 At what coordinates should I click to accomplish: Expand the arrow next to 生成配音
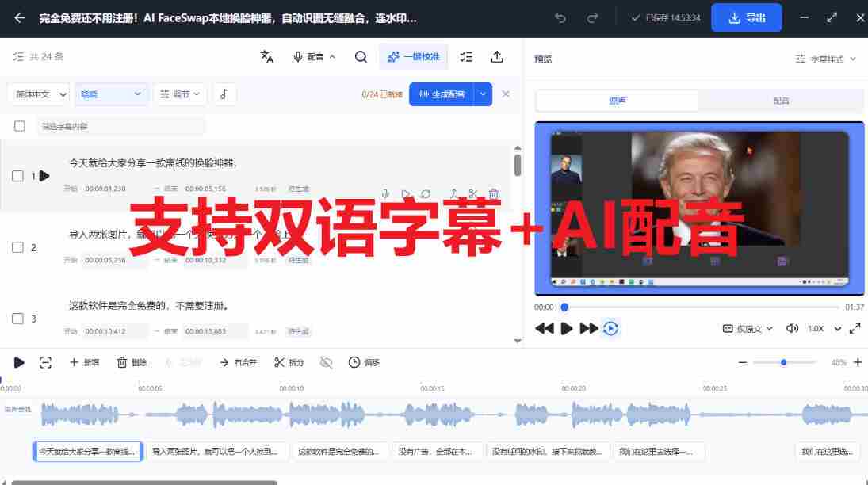483,94
